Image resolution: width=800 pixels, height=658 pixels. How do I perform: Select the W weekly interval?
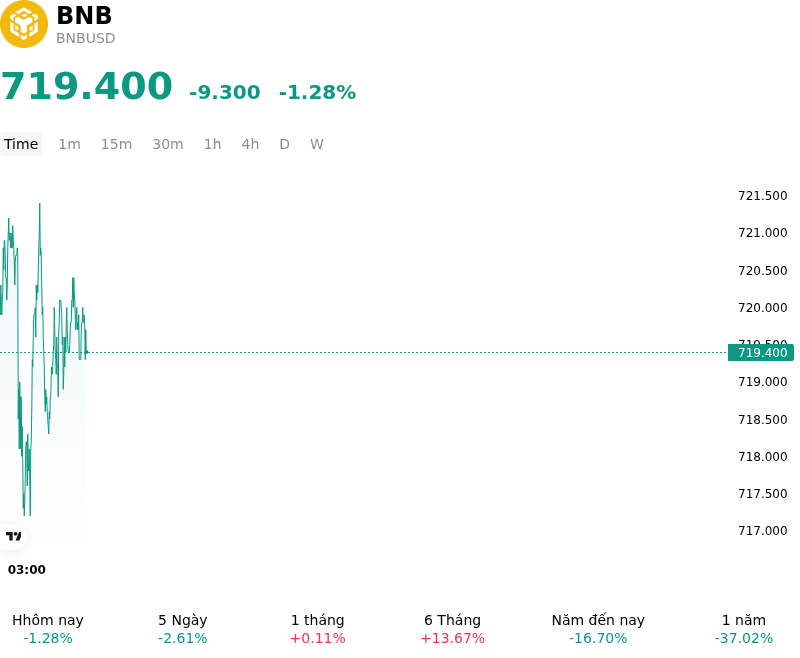click(x=316, y=144)
